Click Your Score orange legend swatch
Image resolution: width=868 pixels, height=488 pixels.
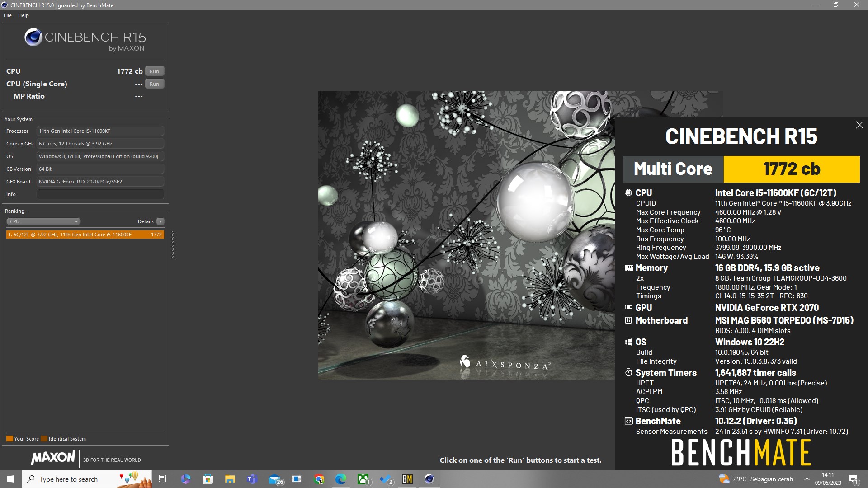[9, 439]
